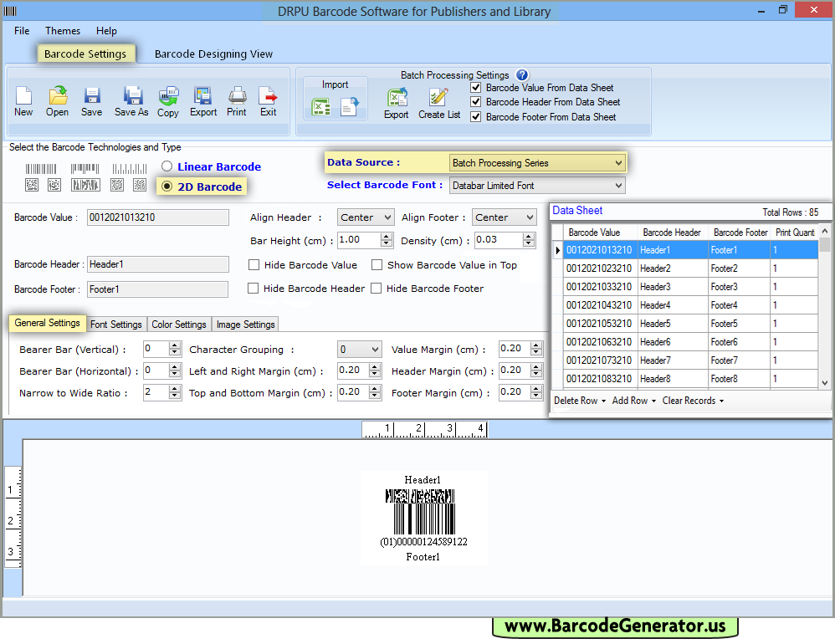The height and width of the screenshot is (644, 835).
Task: Click the New document icon
Action: click(23, 96)
